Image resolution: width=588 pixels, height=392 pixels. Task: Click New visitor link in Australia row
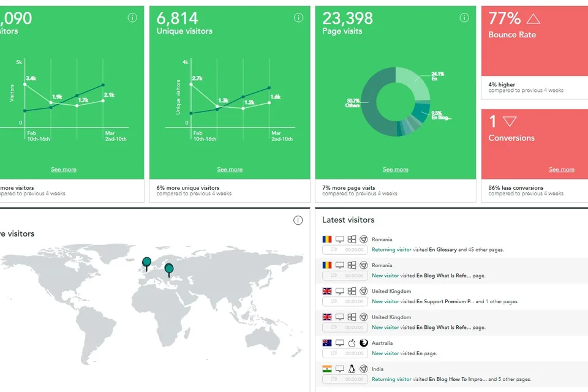[385, 353]
